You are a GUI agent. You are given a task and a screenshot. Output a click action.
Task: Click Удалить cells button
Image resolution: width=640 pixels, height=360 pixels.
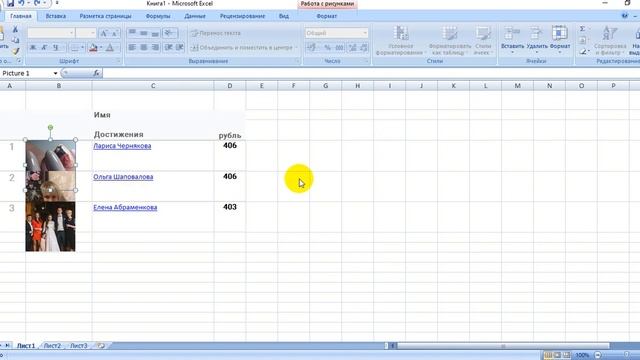537,40
